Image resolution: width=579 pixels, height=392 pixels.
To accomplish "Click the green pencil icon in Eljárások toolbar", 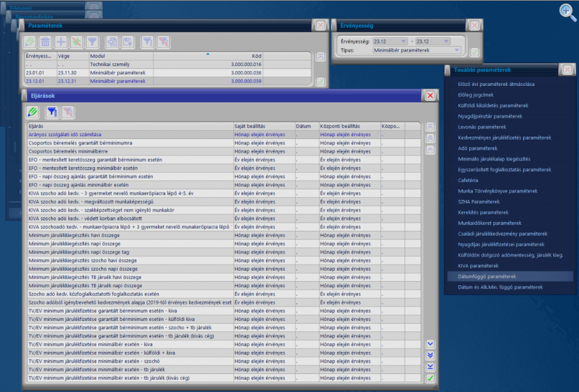I will 32,112.
